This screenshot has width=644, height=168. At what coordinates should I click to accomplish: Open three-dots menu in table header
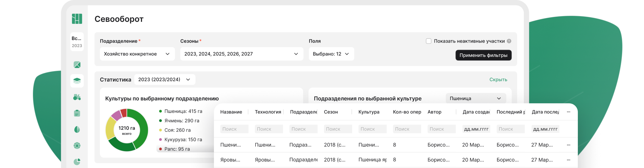(x=568, y=112)
